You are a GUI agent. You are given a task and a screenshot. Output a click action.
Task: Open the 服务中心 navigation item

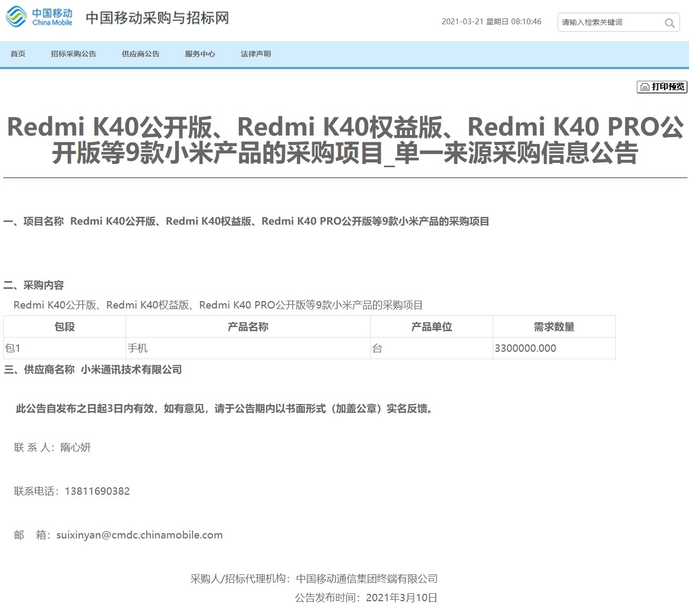click(200, 54)
